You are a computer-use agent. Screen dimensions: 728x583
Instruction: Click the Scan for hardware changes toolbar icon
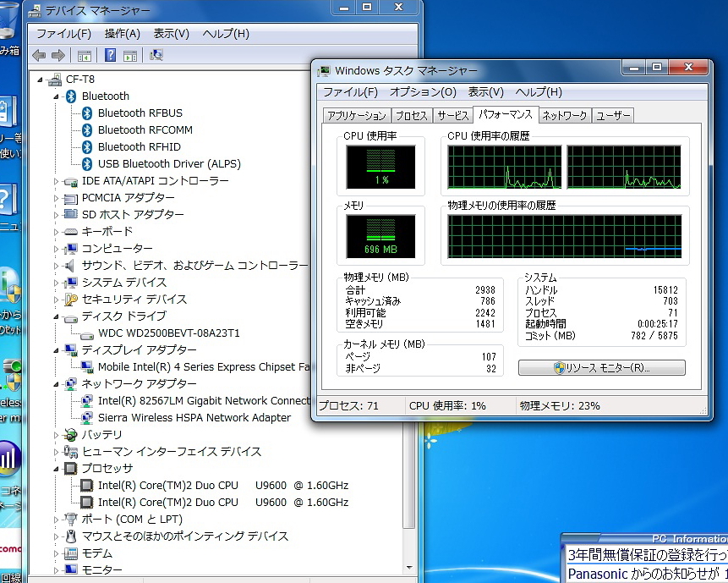pyautogui.click(x=156, y=55)
